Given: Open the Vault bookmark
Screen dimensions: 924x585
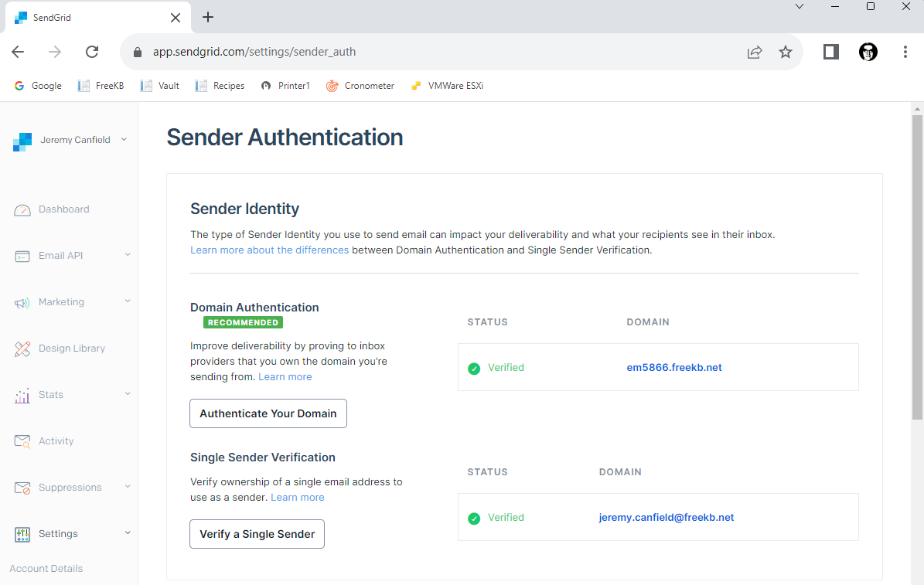Looking at the screenshot, I should click(160, 86).
